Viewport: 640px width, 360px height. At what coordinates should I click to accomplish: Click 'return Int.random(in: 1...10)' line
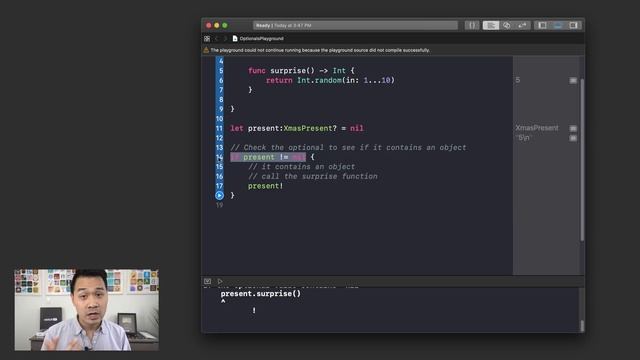(x=330, y=80)
